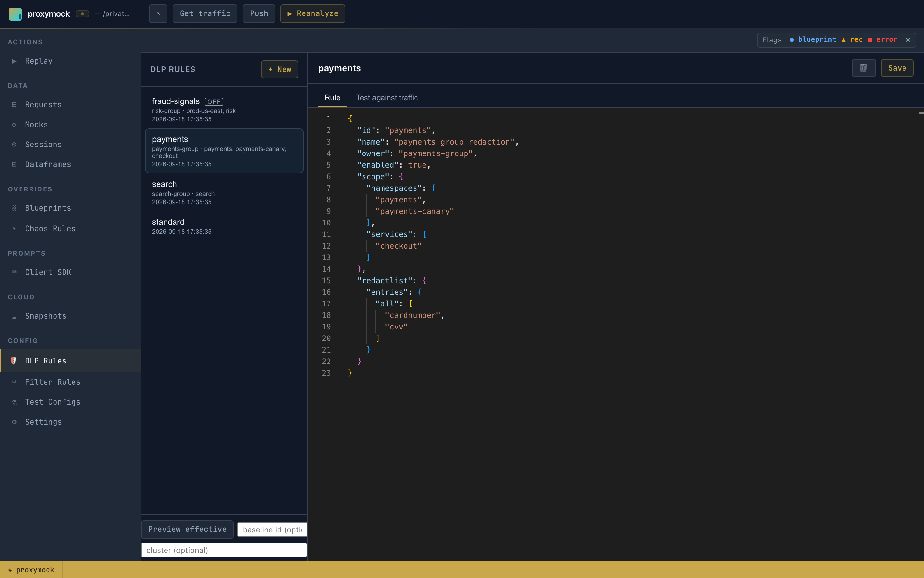Select the payments rule in the list

coord(224,151)
